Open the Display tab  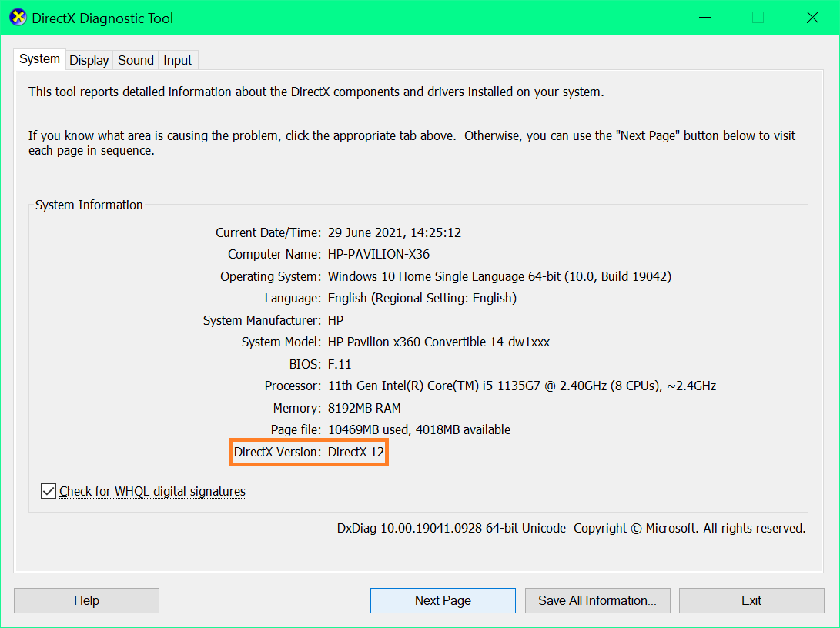[x=89, y=61]
